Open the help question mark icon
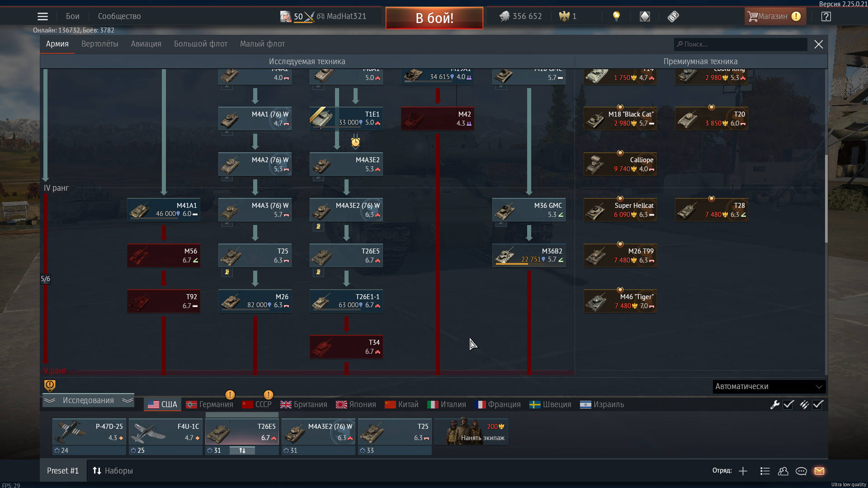This screenshot has width=868, height=488. (826, 17)
